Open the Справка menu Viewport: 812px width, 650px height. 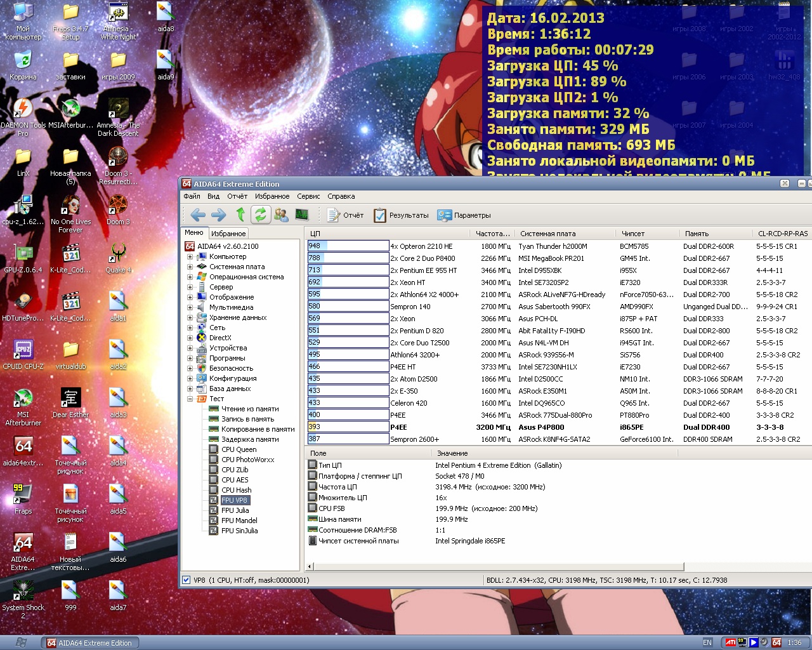pyautogui.click(x=341, y=196)
